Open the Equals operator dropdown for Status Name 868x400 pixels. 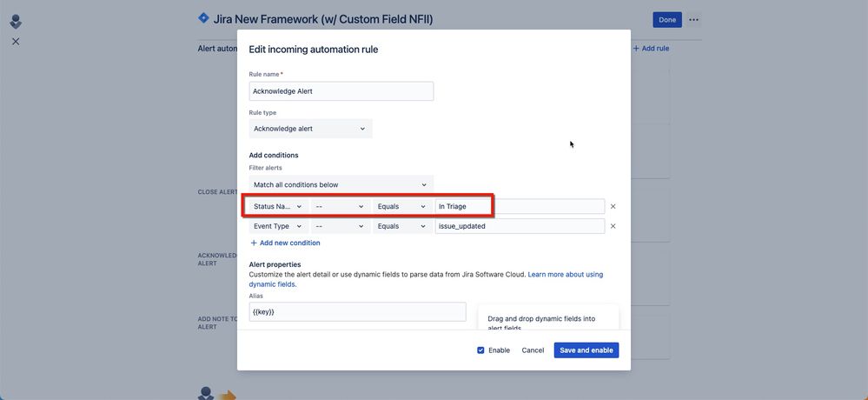click(402, 207)
